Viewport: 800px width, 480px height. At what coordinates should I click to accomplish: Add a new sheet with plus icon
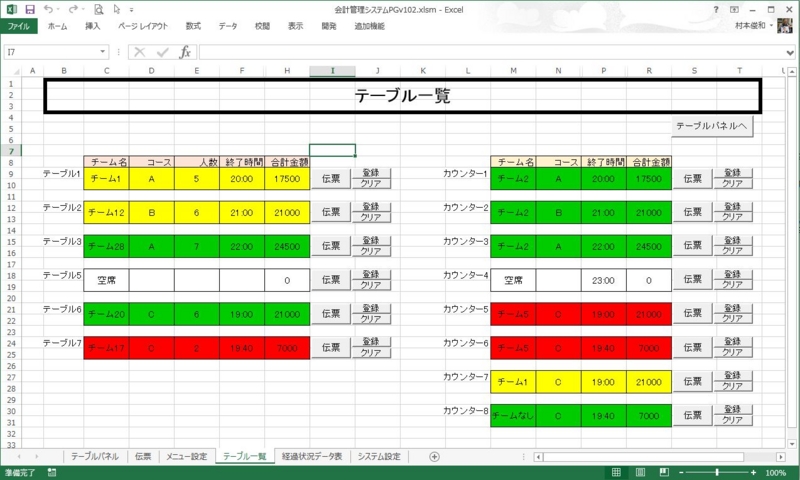[x=434, y=457]
